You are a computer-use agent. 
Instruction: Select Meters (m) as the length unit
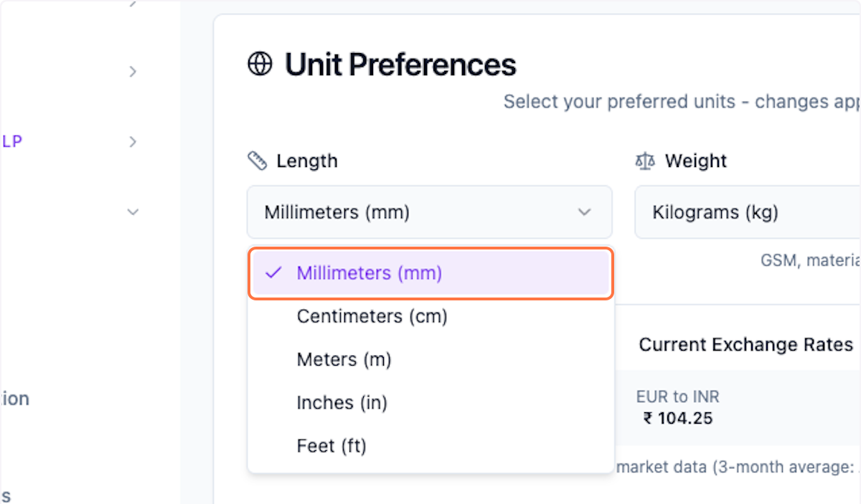click(344, 359)
